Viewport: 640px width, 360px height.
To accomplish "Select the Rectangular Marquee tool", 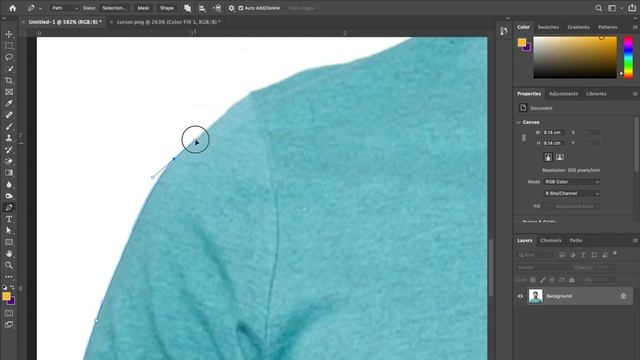I will pos(9,46).
